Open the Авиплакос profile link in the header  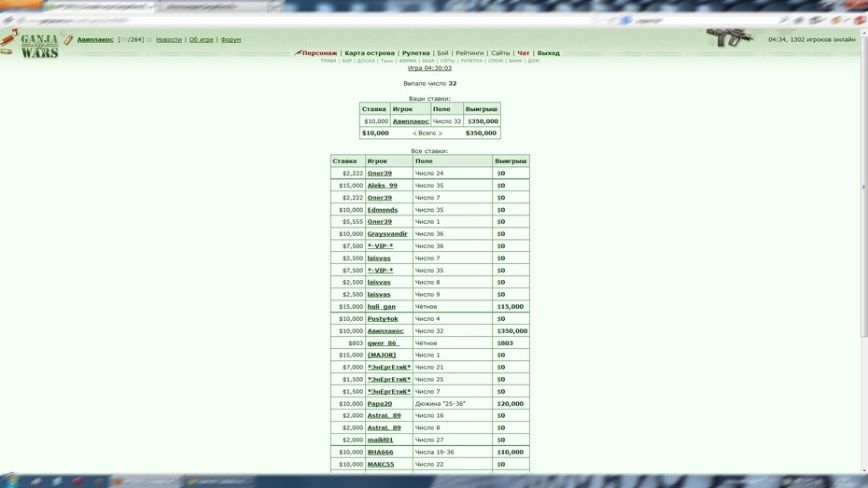click(95, 40)
